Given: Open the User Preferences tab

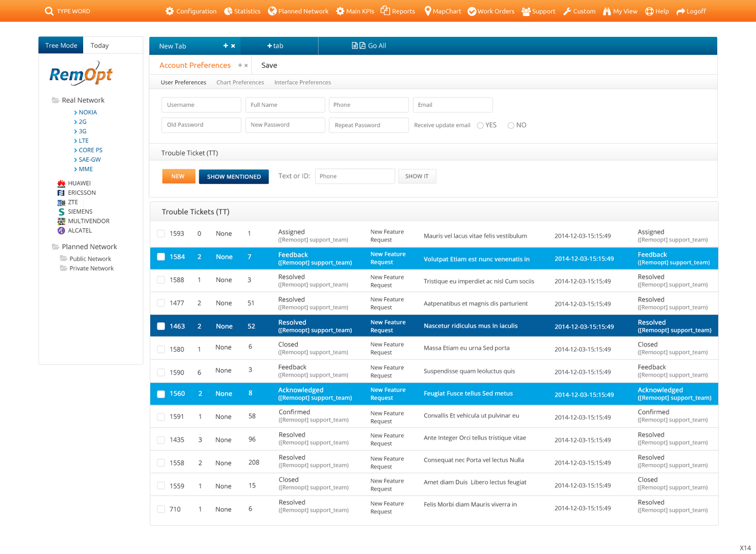Looking at the screenshot, I should (x=183, y=82).
